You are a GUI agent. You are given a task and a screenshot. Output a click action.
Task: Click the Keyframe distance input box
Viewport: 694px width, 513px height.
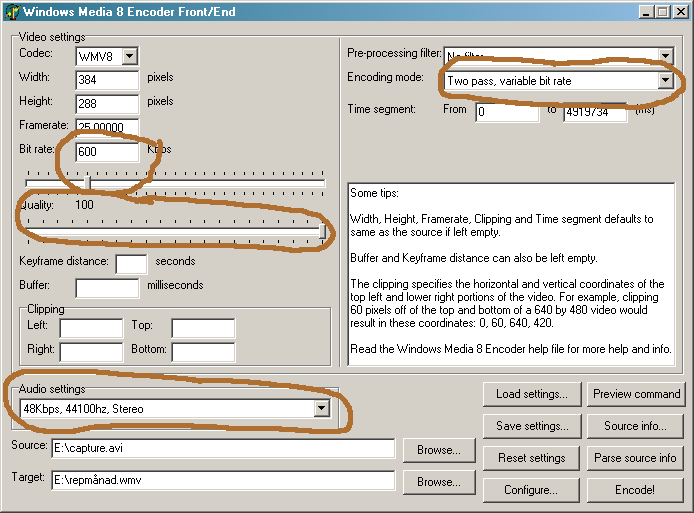click(x=131, y=264)
